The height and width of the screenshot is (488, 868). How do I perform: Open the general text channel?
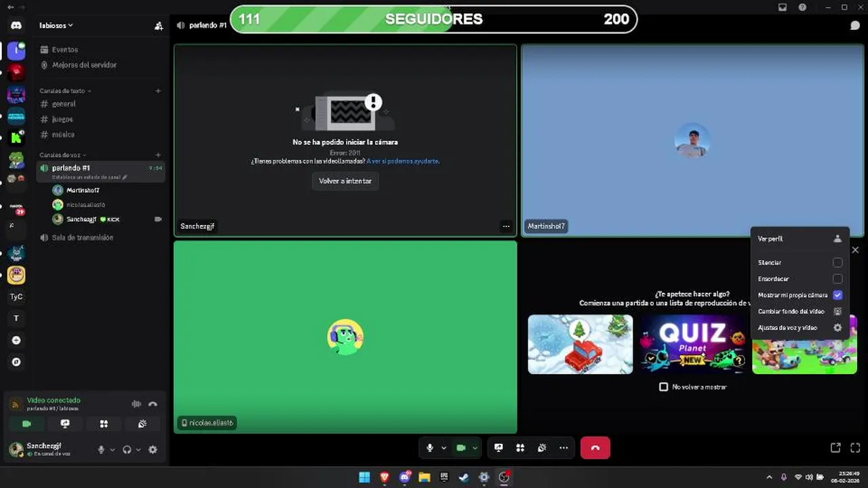point(100,104)
